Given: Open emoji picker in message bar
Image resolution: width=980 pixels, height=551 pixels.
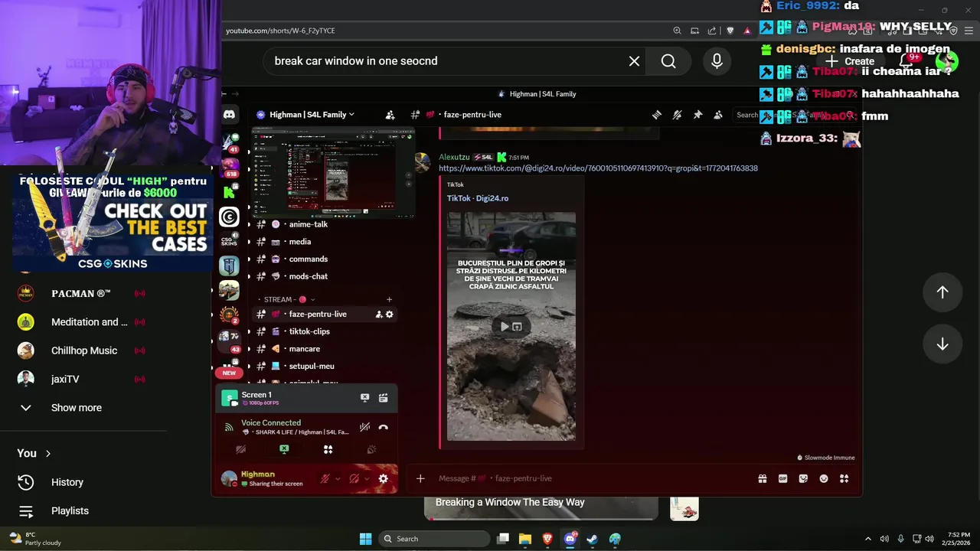Looking at the screenshot, I should pyautogui.click(x=824, y=478).
